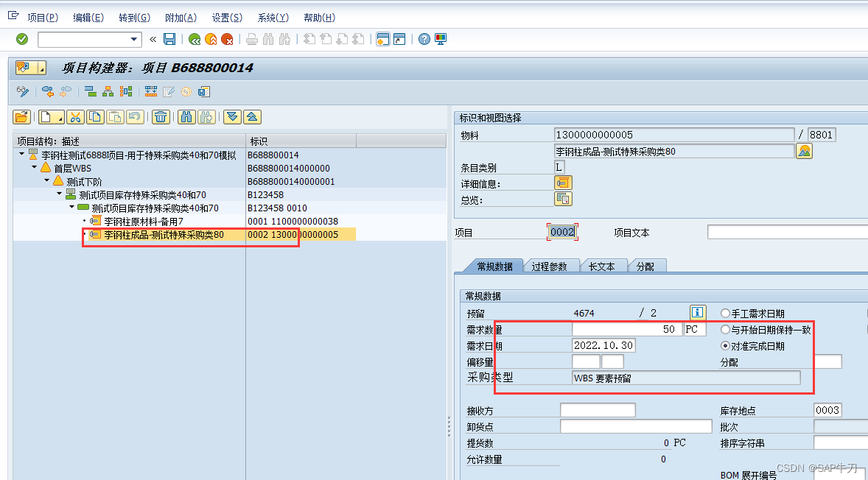Click the Display/Change glasses-pencil icon
Viewport: 868px width, 480px height.
[23, 92]
